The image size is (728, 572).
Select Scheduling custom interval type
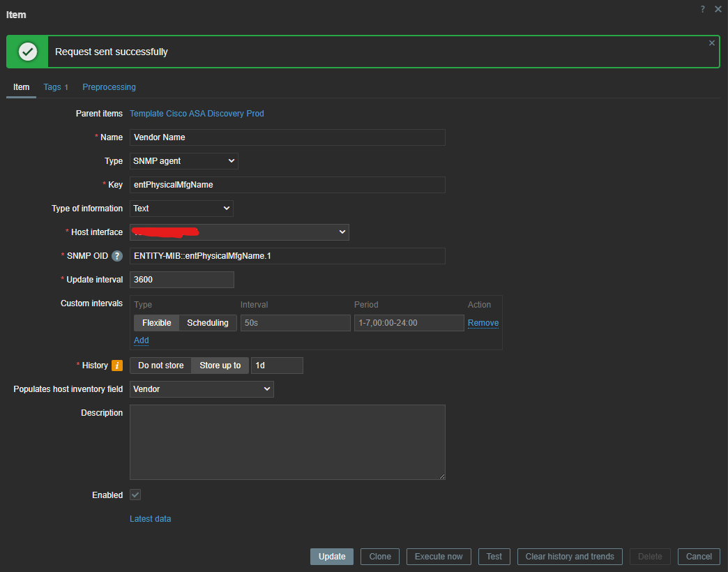click(207, 323)
